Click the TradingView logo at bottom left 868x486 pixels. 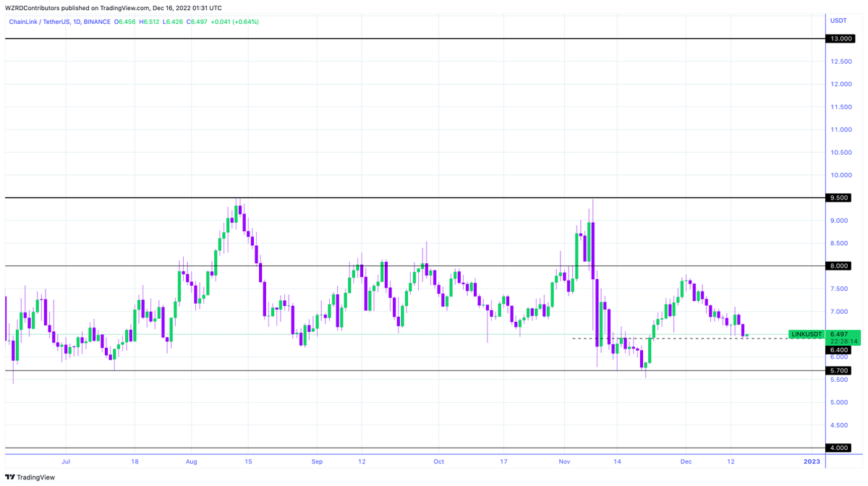pos(30,477)
